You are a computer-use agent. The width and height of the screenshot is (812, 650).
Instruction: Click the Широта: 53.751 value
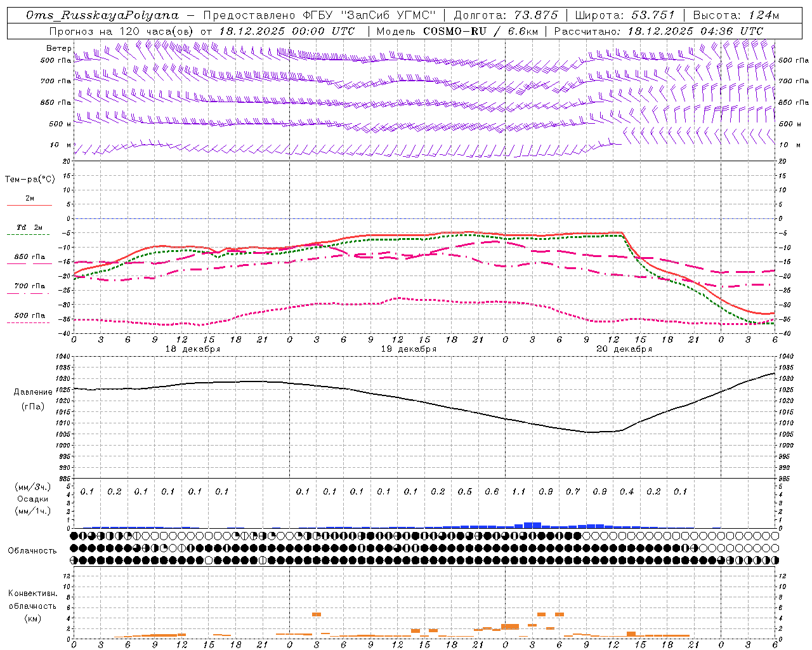[x=625, y=15]
